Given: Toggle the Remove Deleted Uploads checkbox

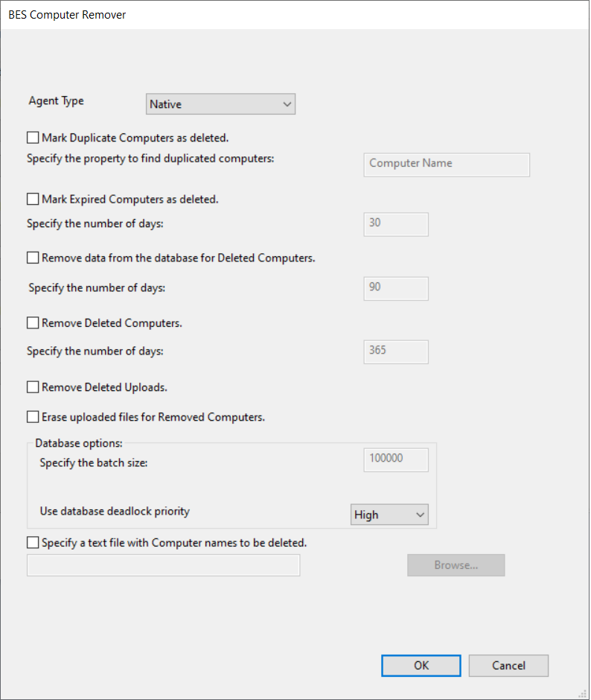Looking at the screenshot, I should pyautogui.click(x=33, y=387).
